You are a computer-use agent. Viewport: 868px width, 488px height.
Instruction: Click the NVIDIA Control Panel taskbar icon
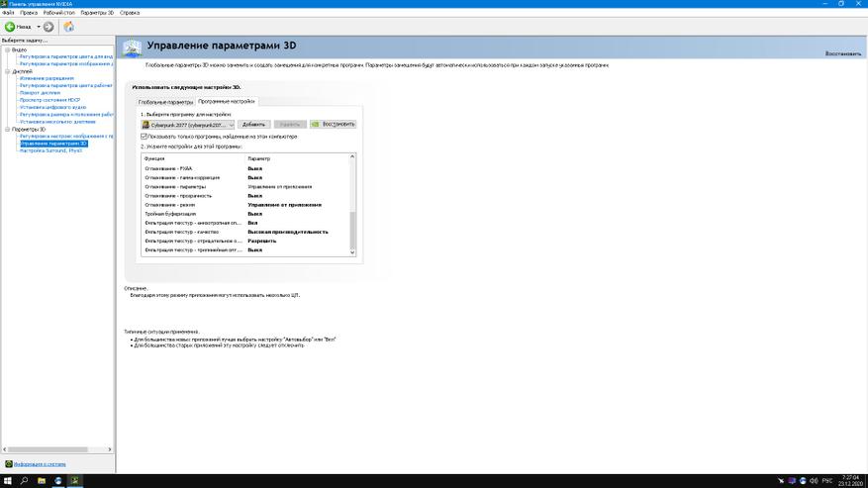(x=76, y=480)
